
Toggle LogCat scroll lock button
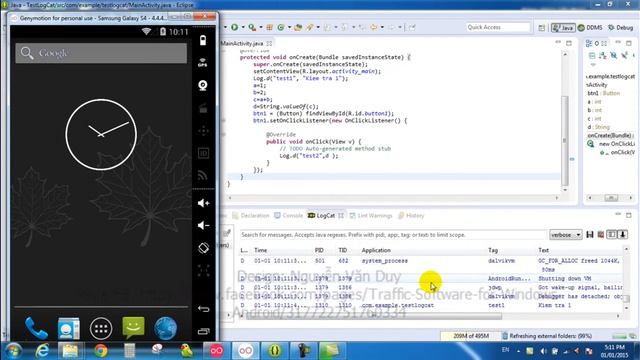click(623, 235)
